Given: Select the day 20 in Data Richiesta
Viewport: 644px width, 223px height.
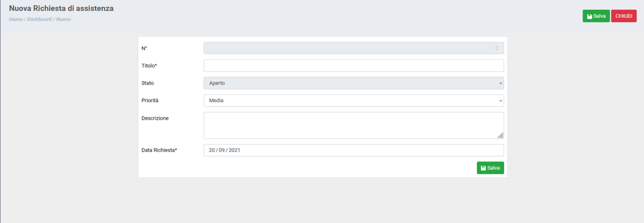Looking at the screenshot, I should pyautogui.click(x=212, y=150).
